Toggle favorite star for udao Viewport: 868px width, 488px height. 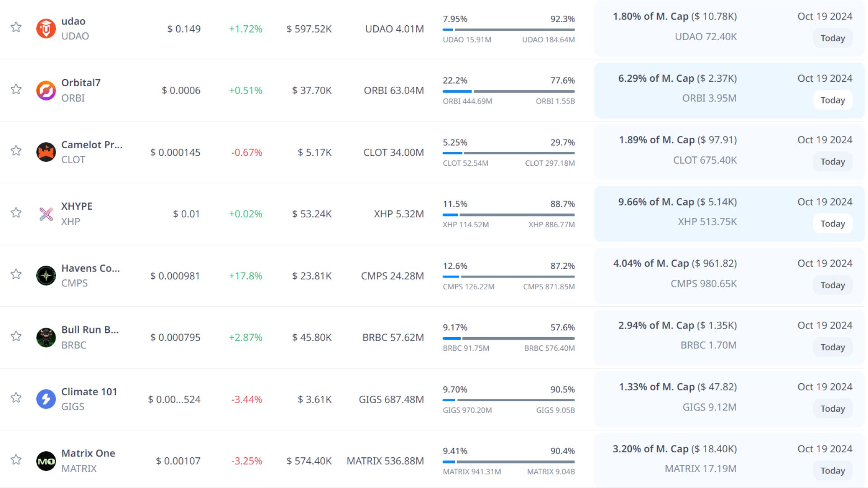click(16, 27)
